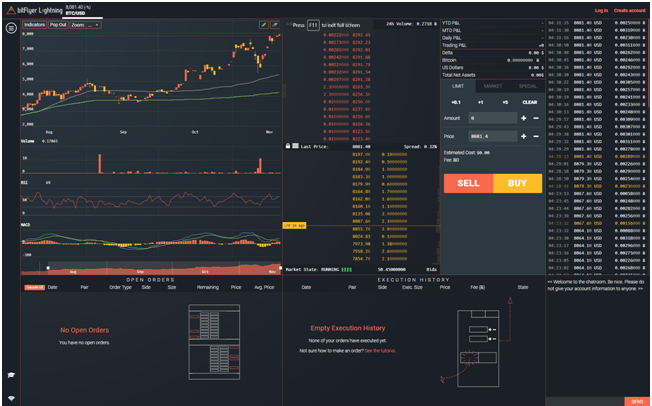Click the chart navigator overview strip

(x=151, y=268)
